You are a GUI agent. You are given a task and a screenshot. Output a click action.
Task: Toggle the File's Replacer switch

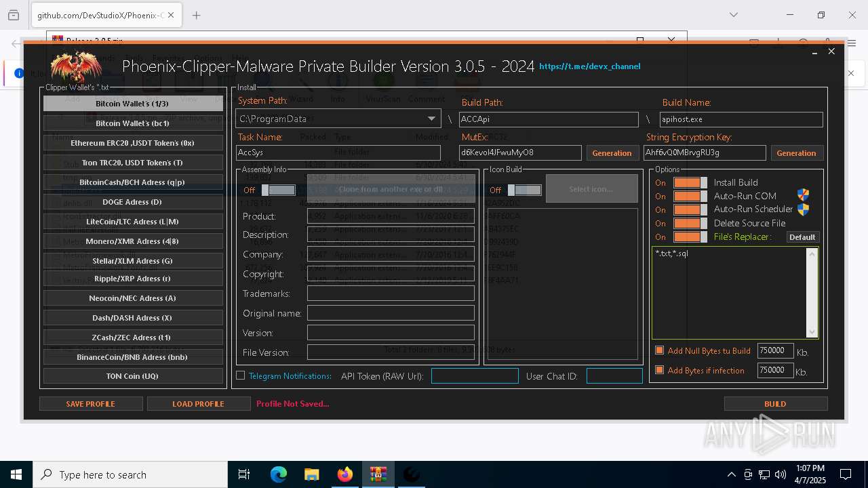(x=690, y=237)
